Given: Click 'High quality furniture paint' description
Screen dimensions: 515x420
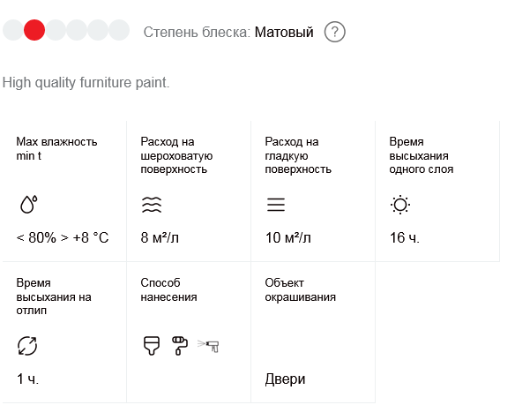Looking at the screenshot, I should pos(86,82).
